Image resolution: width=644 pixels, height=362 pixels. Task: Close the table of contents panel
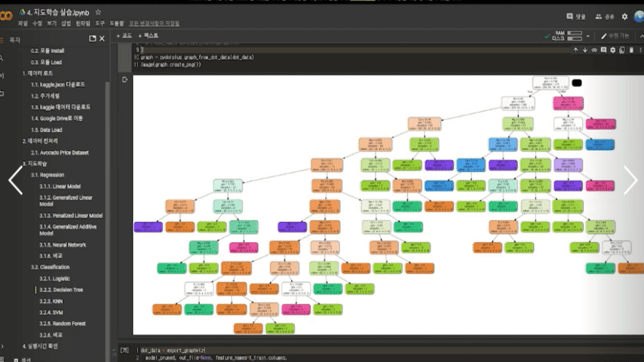coord(103,38)
